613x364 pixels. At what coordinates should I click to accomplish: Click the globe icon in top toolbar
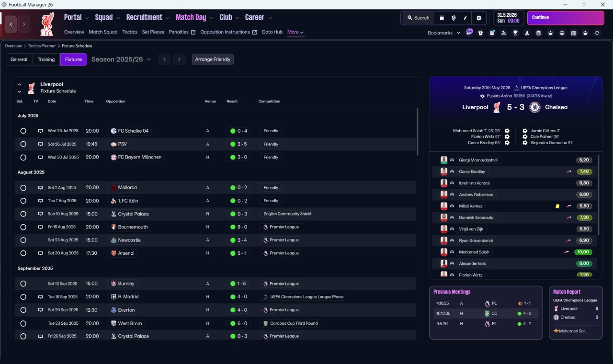click(x=453, y=18)
